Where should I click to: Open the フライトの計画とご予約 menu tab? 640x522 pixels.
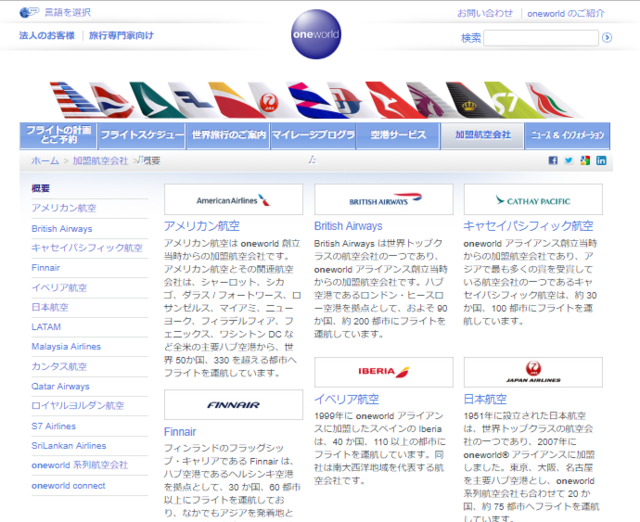58,135
